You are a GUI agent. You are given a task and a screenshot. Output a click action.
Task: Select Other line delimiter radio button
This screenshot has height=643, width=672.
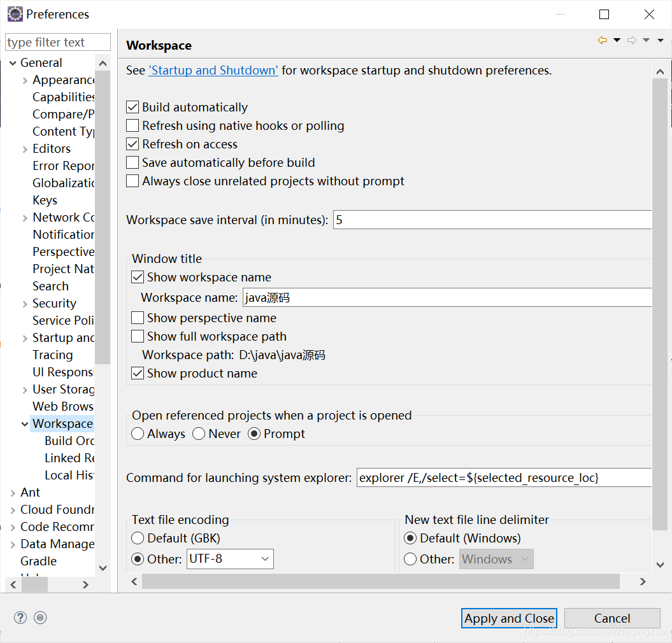pyautogui.click(x=410, y=559)
